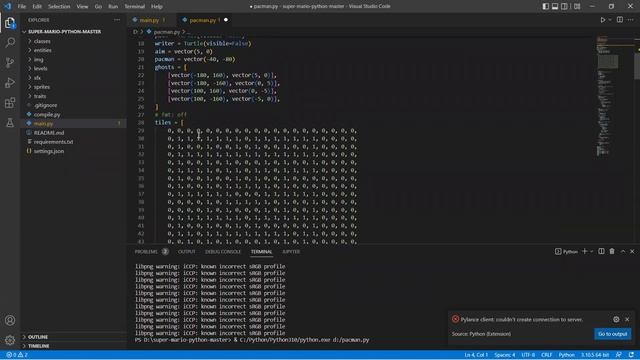Open the Go menu
Image resolution: width=640 pixels, height=360 pixels.
(98, 7)
